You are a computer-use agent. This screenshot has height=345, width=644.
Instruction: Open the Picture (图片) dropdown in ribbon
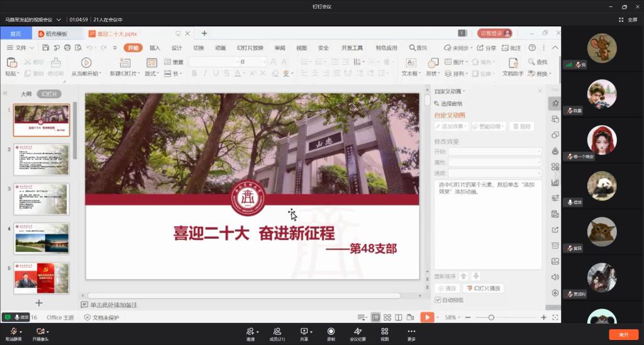click(x=458, y=62)
